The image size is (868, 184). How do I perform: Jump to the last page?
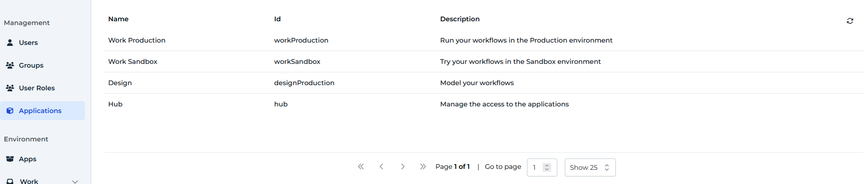[x=423, y=166]
